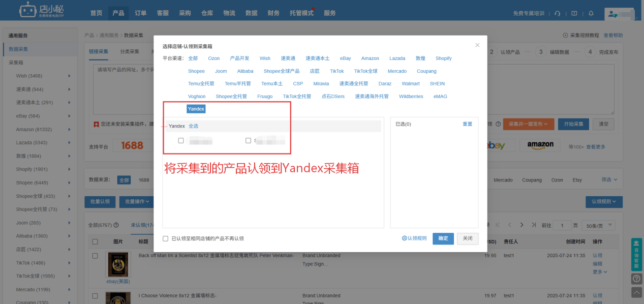Close the store selection dialog with X

click(477, 45)
